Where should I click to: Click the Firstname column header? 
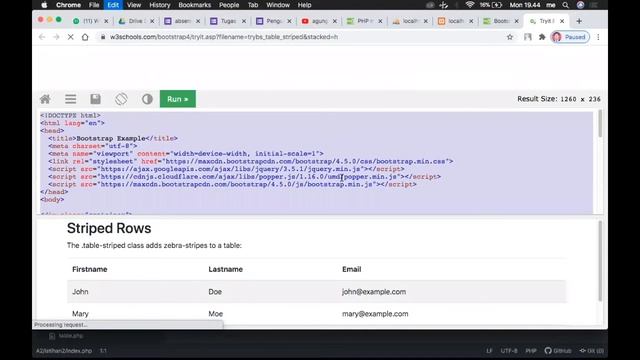tap(90, 269)
